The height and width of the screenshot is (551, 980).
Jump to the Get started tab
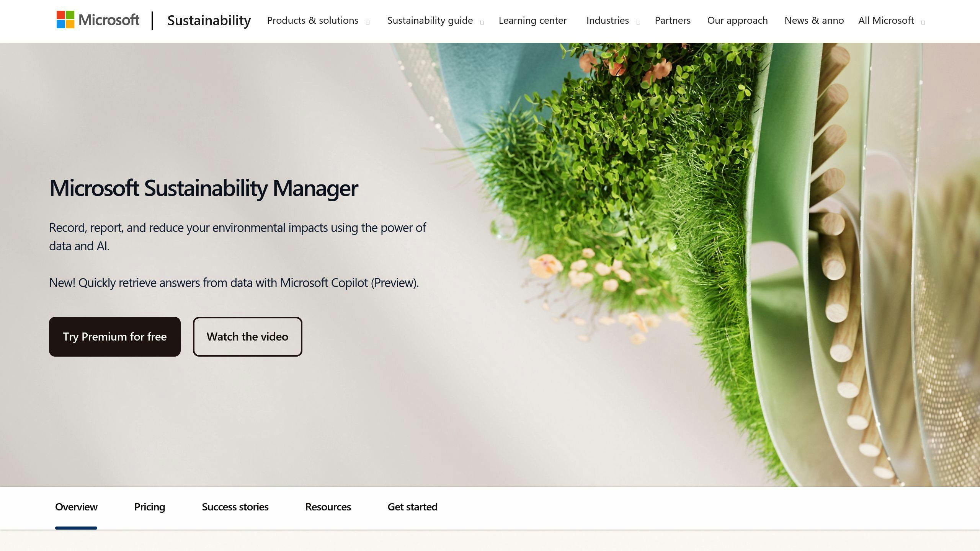coord(412,507)
